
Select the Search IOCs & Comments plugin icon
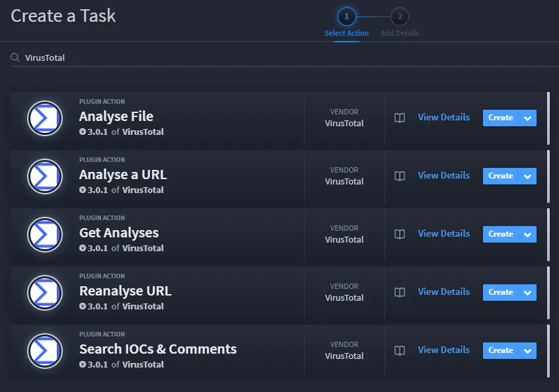45,351
